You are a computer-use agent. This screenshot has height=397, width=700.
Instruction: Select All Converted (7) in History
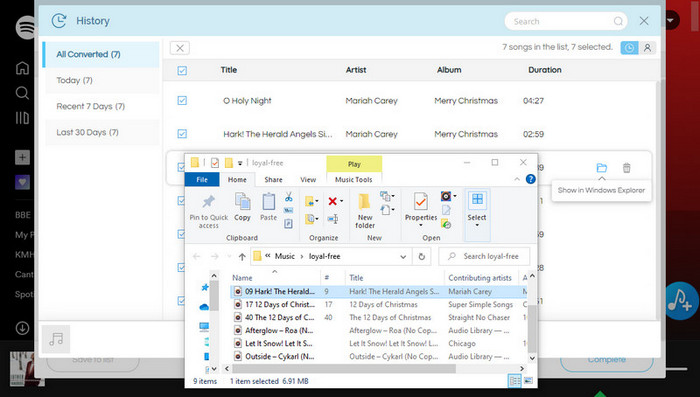coord(101,54)
